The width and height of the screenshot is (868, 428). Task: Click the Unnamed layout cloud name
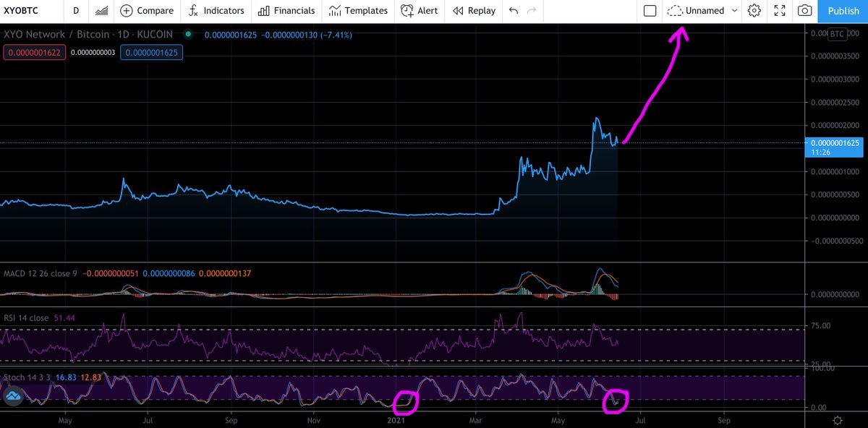[x=695, y=11]
